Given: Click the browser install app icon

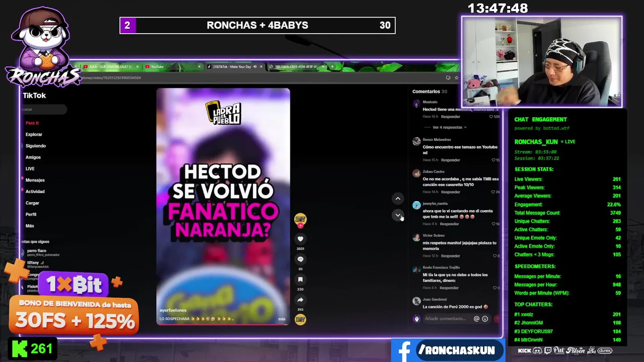Looking at the screenshot, I should click(x=448, y=77).
